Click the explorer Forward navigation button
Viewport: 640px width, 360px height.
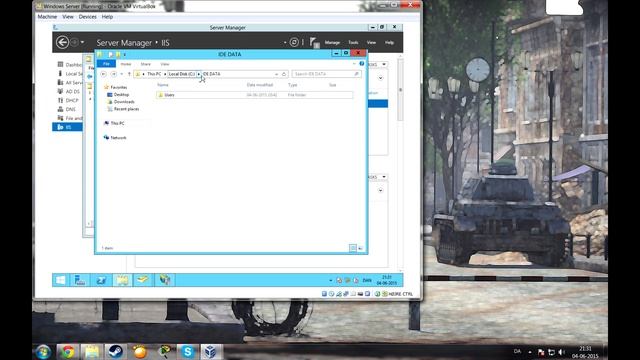(113, 74)
